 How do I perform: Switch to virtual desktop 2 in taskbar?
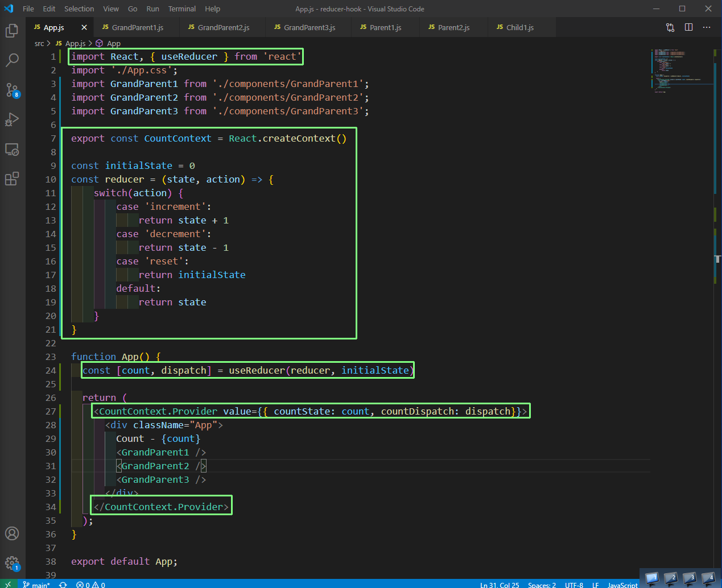pyautogui.click(x=670, y=578)
